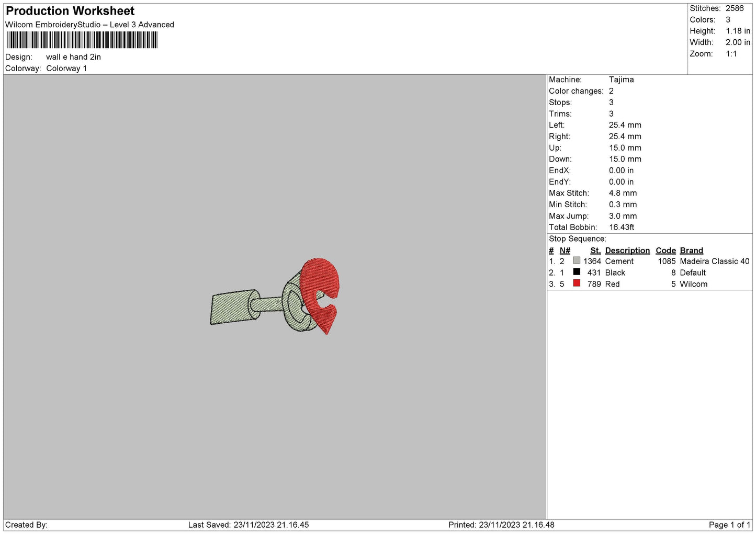Click the Down value '15.0 mm'
Image resolution: width=756 pixels, height=534 pixels.
625,159
